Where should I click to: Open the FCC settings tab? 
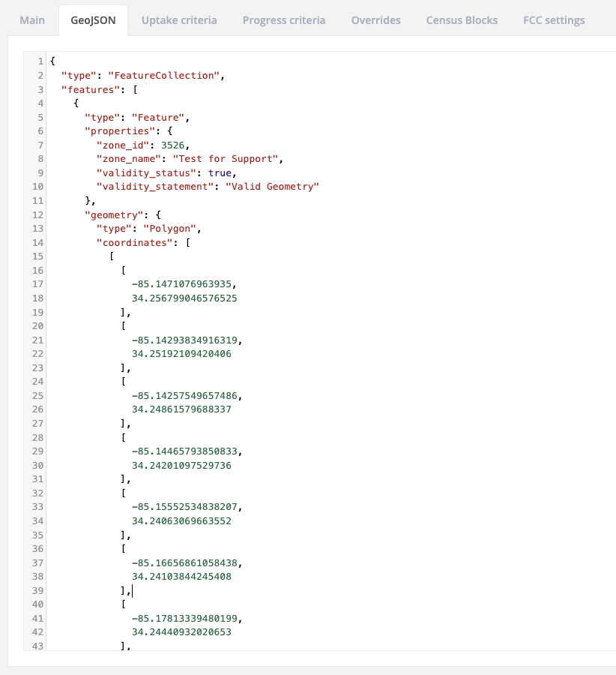[554, 20]
